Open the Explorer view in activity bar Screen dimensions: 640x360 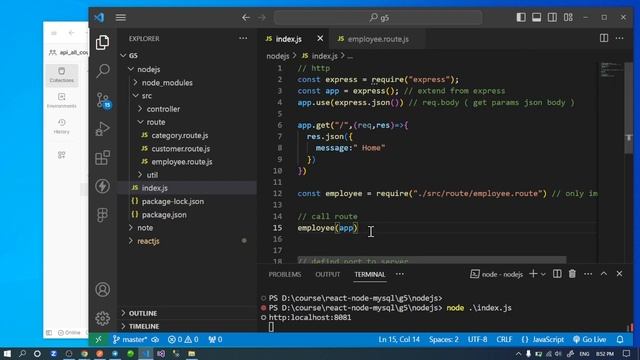tap(102, 42)
